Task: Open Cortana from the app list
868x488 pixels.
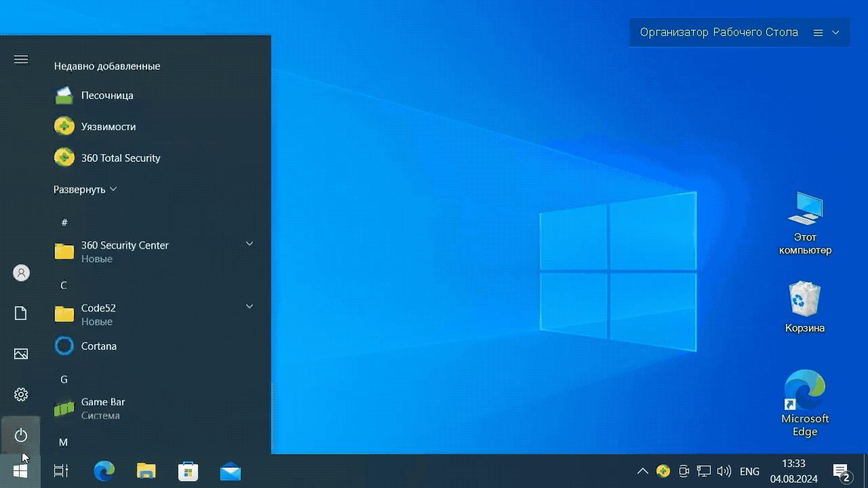Action: 98,346
